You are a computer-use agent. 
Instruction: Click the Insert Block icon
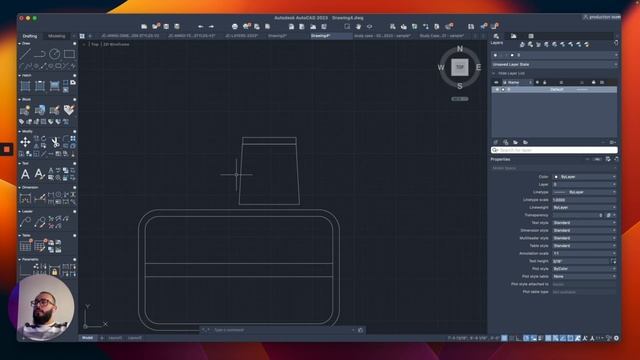pos(25,110)
